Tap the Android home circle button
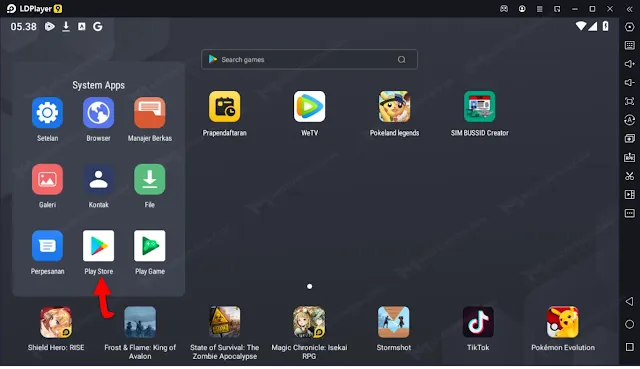The width and height of the screenshot is (640, 369). click(x=629, y=325)
